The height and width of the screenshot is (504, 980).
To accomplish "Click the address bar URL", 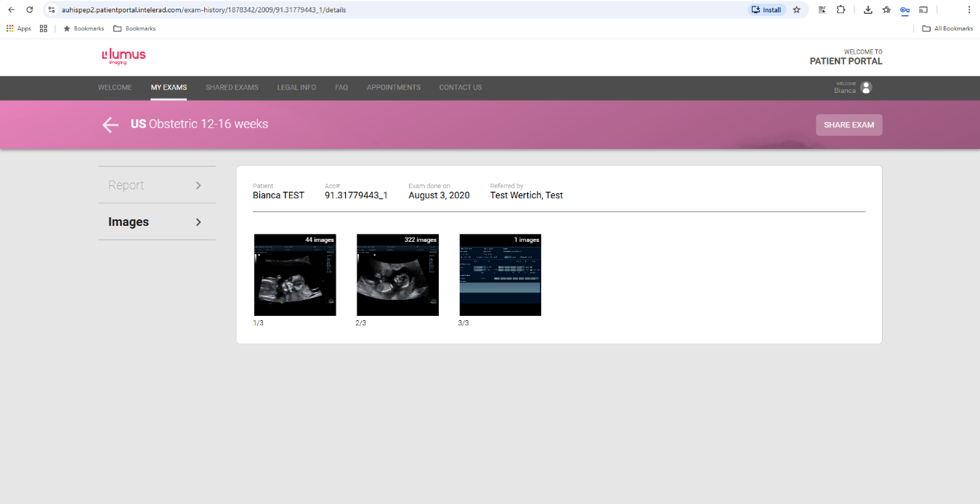I will (x=204, y=9).
